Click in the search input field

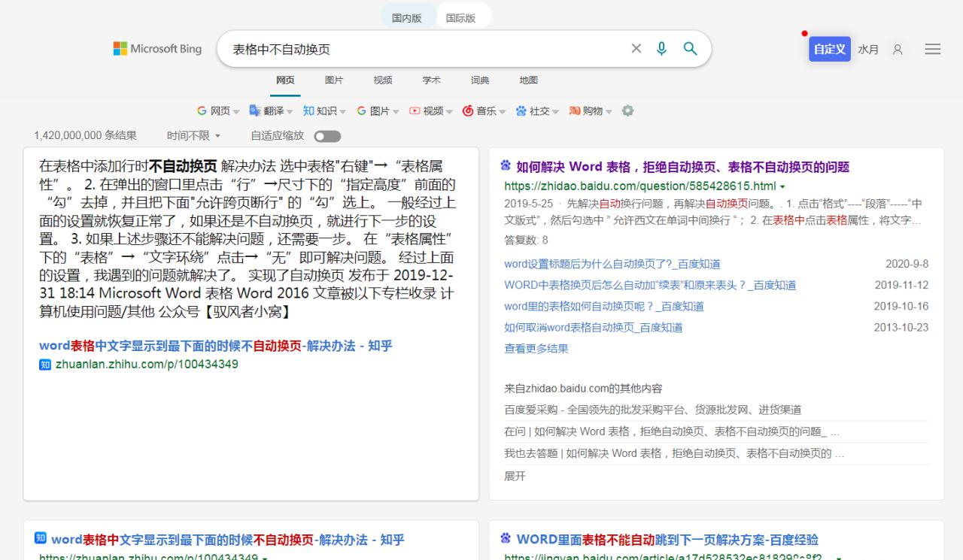425,50
